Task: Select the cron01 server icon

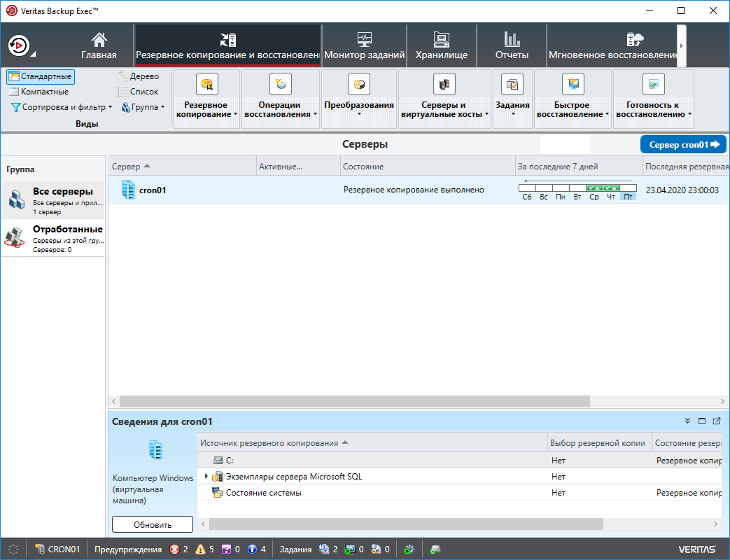Action: point(128,190)
